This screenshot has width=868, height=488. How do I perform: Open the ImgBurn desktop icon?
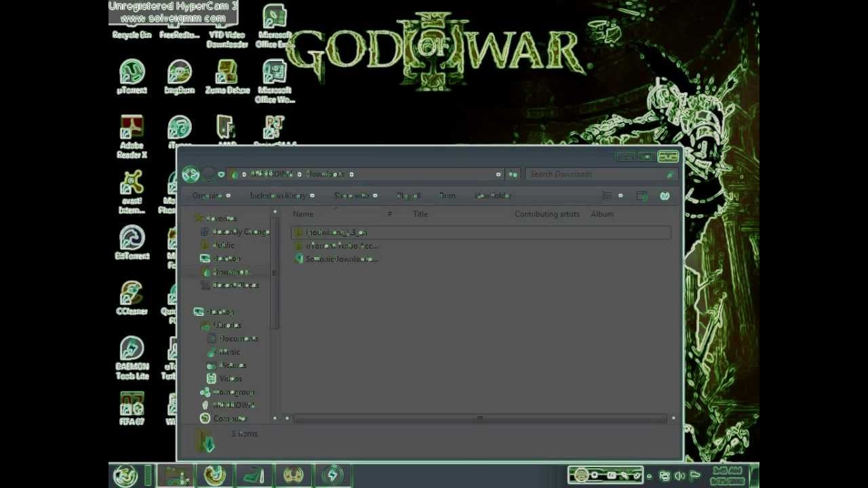point(180,77)
